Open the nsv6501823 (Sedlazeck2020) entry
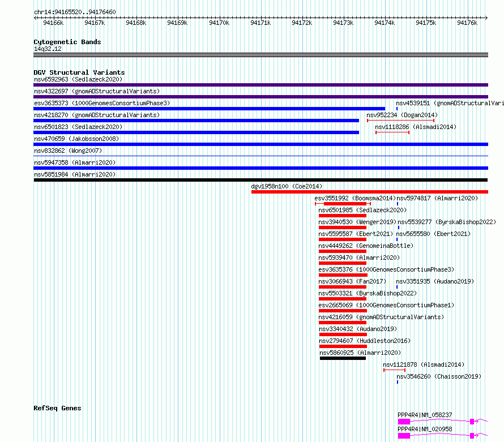This screenshot has width=504, height=442. tap(78, 127)
